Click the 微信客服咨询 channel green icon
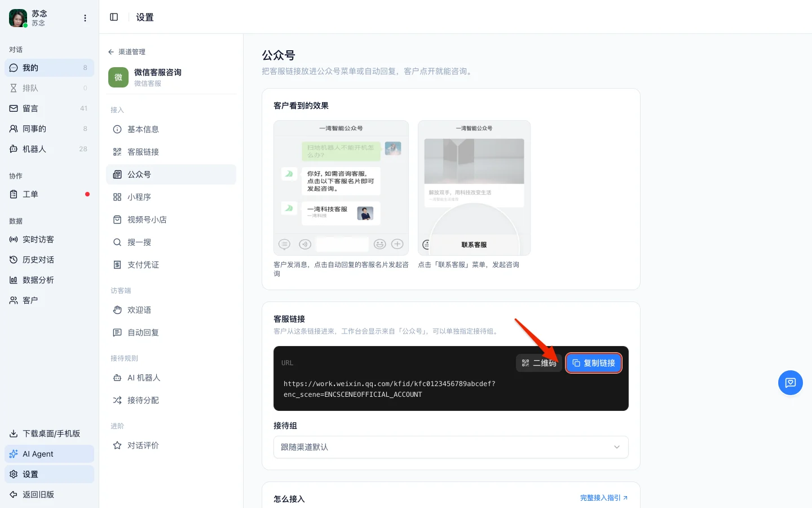 (118, 77)
